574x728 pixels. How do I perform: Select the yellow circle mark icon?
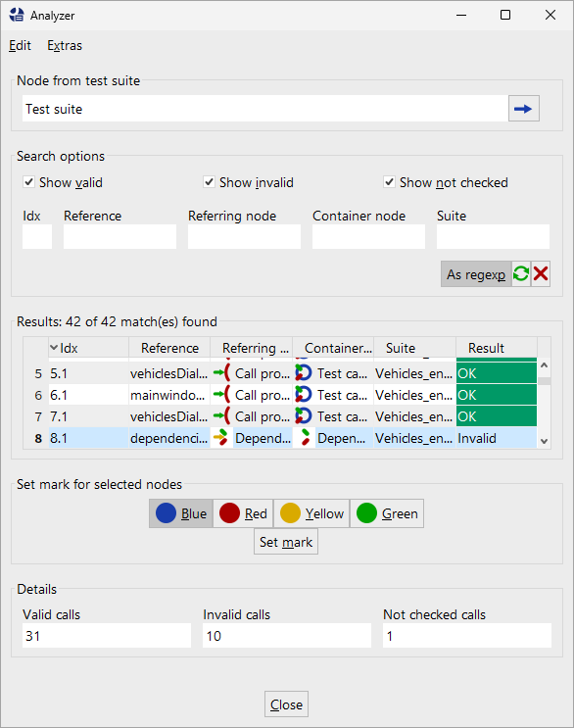[290, 513]
